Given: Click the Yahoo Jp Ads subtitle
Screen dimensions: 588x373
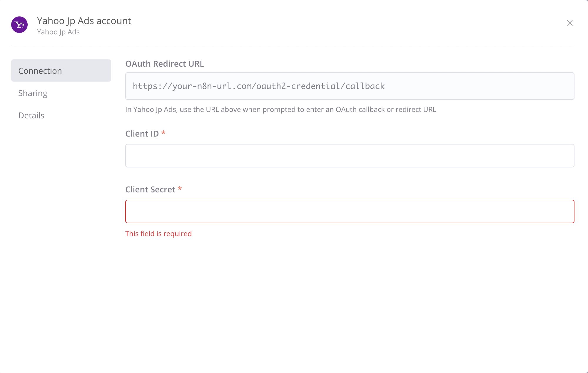Looking at the screenshot, I should [58, 32].
